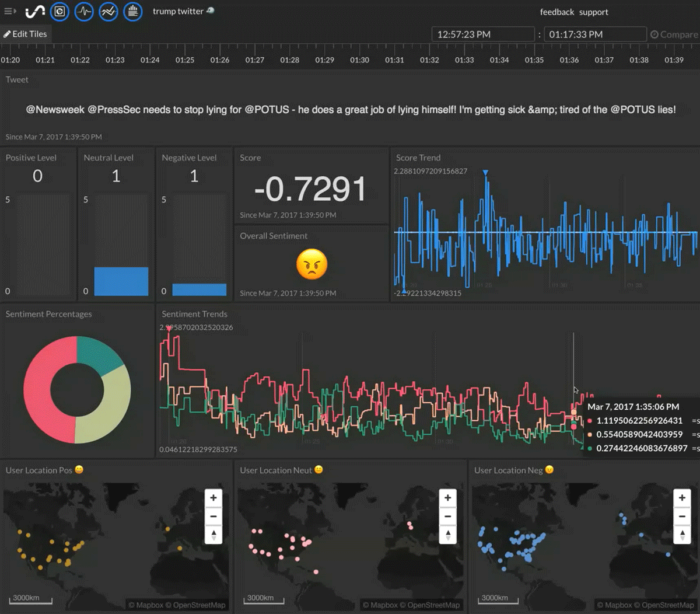
Task: Click the tooltip value 0.27442246083676897
Action: [642, 448]
